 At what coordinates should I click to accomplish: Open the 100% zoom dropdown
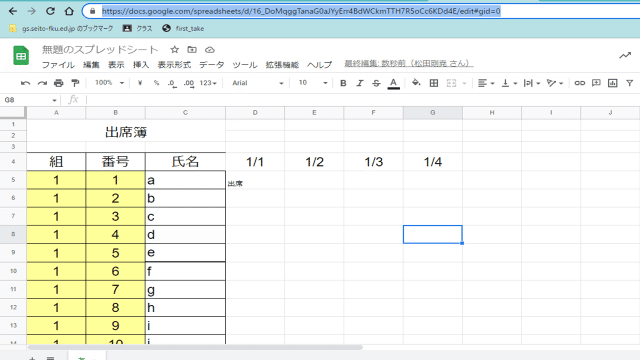[x=109, y=83]
